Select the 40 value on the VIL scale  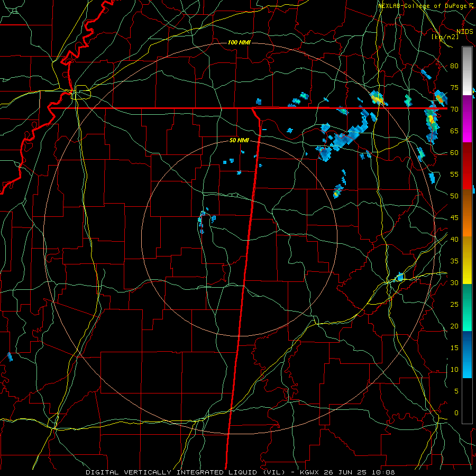(x=454, y=239)
